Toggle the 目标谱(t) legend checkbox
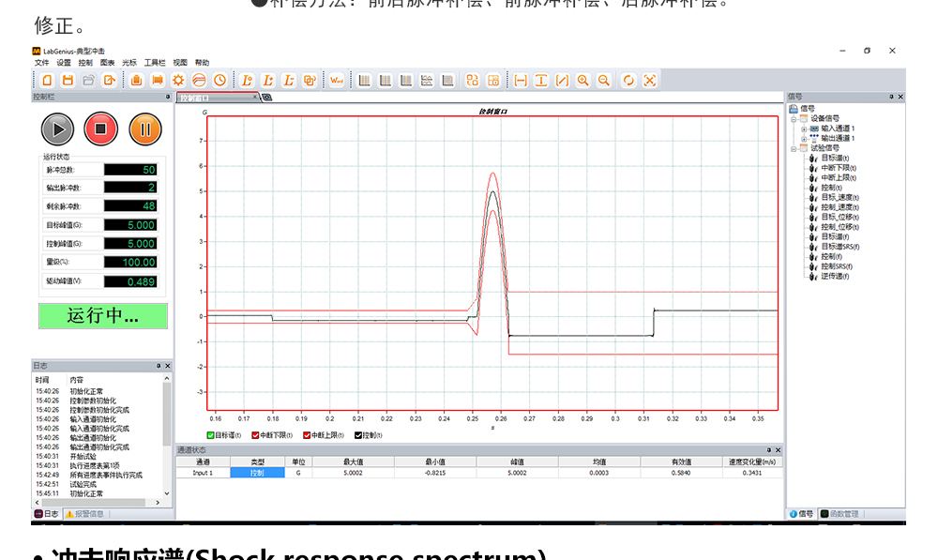Viewport: 938px width, 560px height. [x=211, y=435]
